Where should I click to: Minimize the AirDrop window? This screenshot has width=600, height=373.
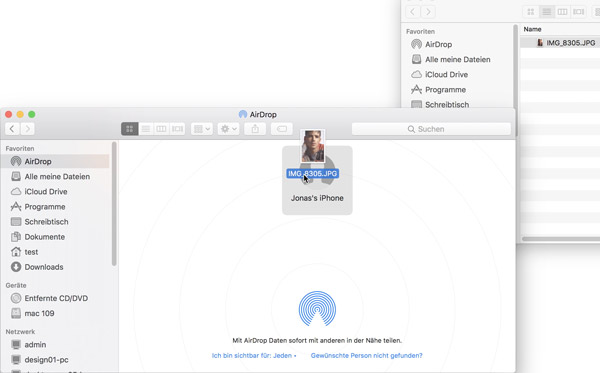click(20, 114)
